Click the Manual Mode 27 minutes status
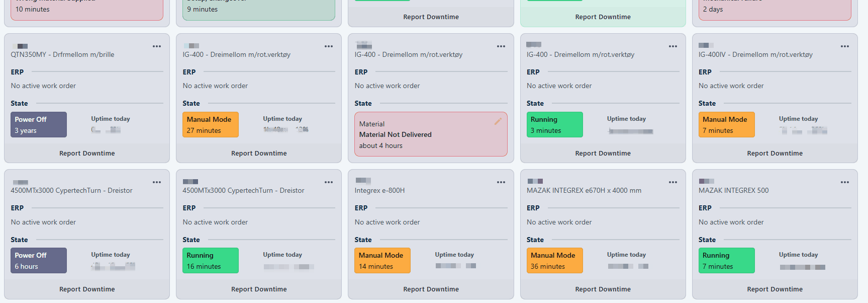Image resolution: width=868 pixels, height=303 pixels. tap(210, 125)
